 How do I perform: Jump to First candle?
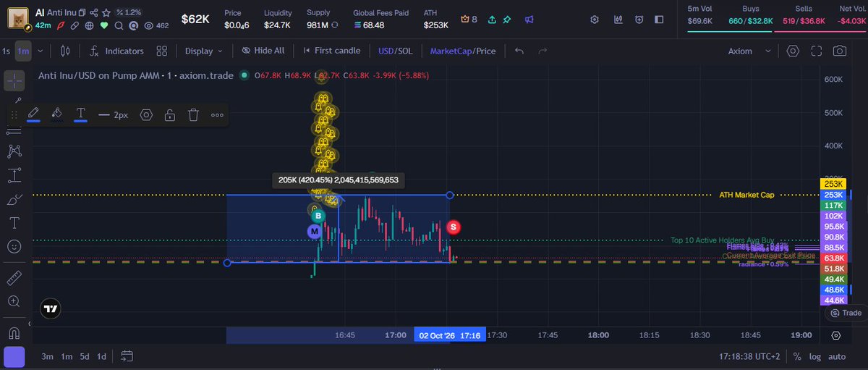tap(332, 51)
